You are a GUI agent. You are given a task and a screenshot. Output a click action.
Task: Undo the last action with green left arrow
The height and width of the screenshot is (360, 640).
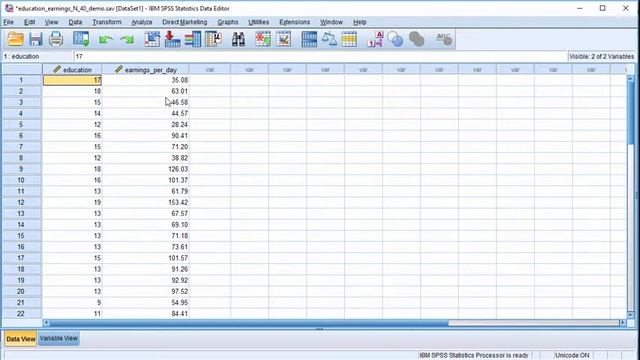click(106, 40)
